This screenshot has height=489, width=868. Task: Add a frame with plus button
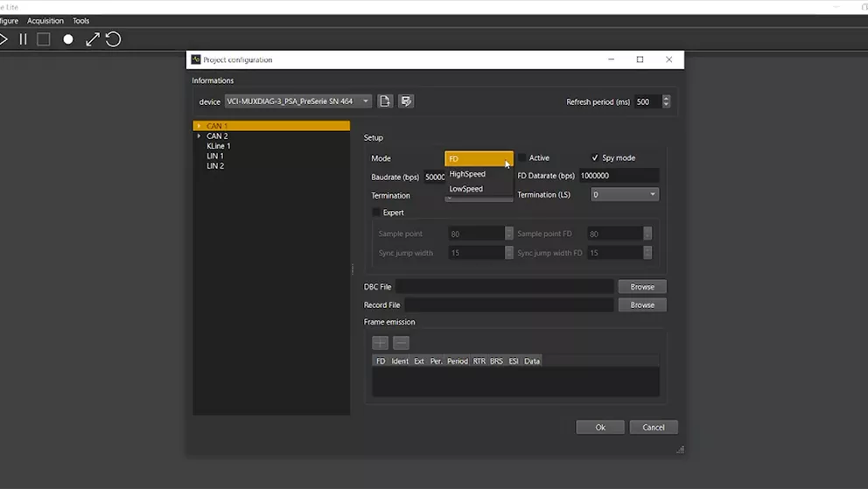[x=380, y=343]
